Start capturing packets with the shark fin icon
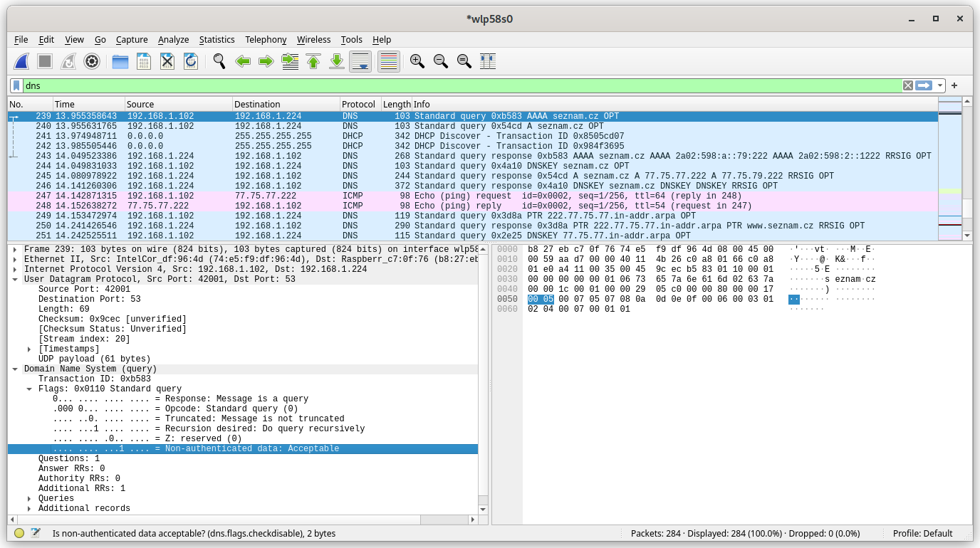Screen dimensions: 980x548 (21, 61)
